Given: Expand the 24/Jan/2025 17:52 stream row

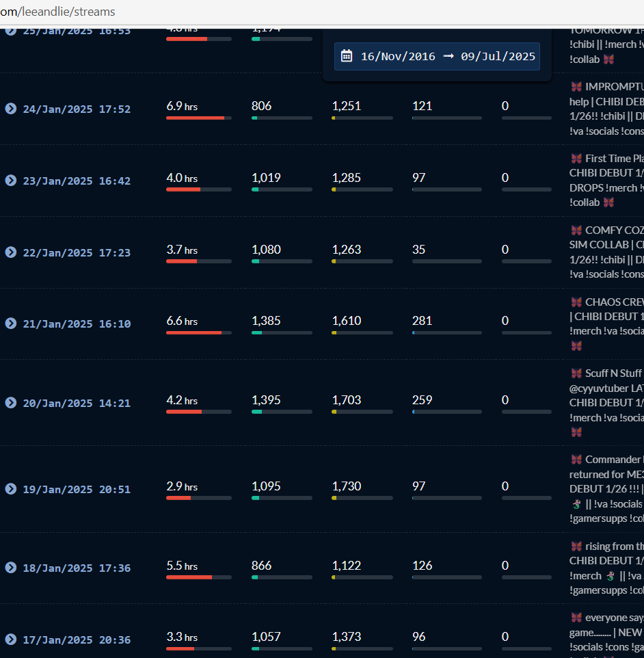Looking at the screenshot, I should (x=11, y=109).
